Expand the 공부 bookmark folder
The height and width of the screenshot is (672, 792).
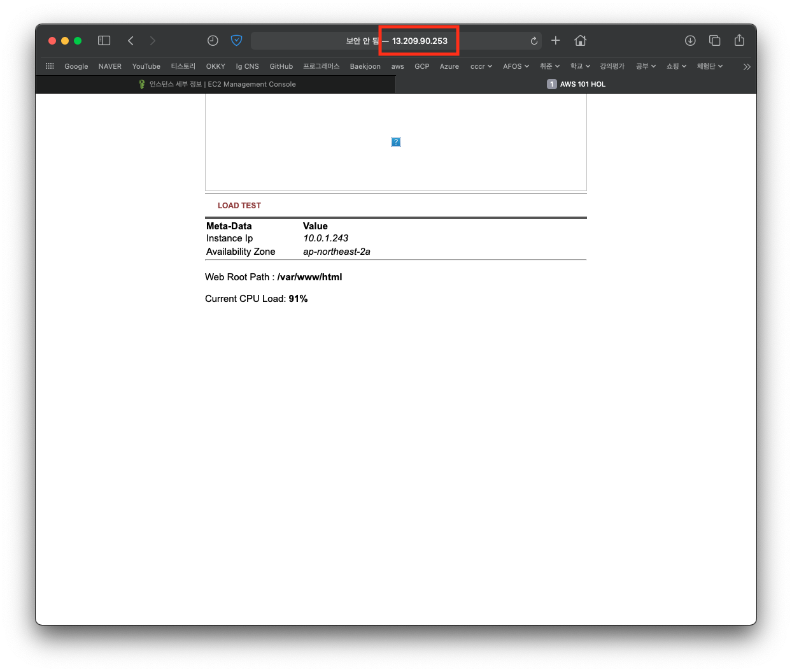(x=646, y=66)
